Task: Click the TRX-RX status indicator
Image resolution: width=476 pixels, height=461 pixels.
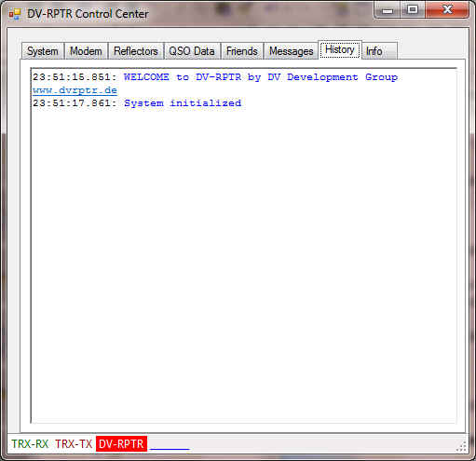Action: 30,444
